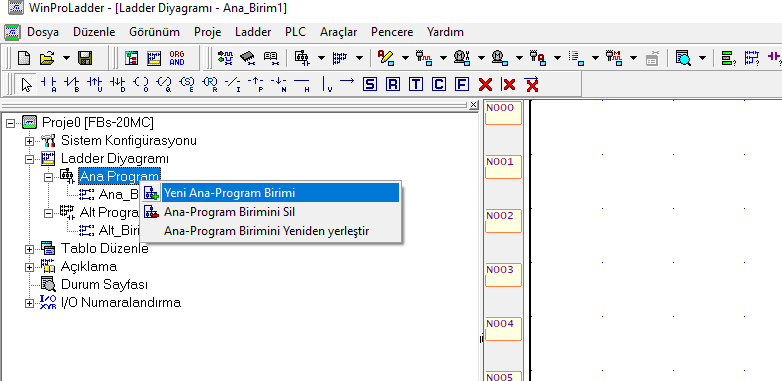Viewport: 782px width, 381px height.
Task: Click the boxed S function icon
Action: pyautogui.click(x=370, y=84)
